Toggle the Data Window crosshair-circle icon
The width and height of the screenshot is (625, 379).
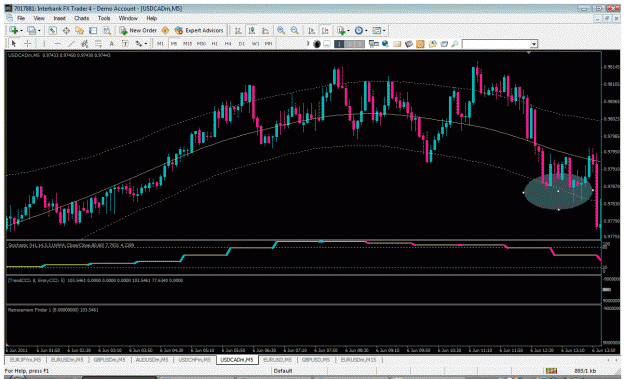[x=66, y=30]
